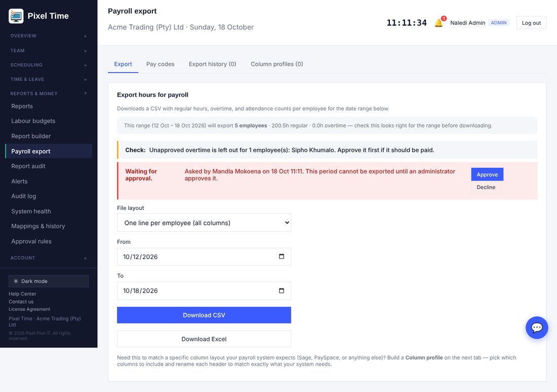The image size is (557, 392).
Task: Open the To date calendar picker
Action: [x=282, y=290]
